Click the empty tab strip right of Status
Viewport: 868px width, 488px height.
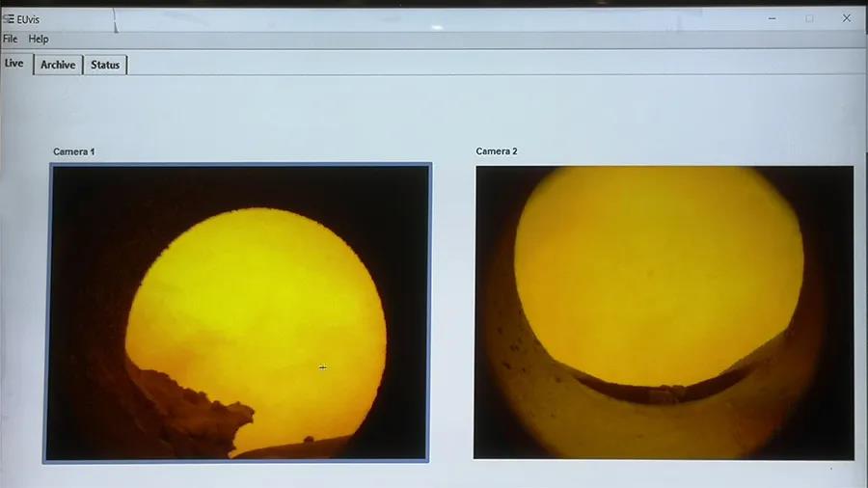482,65
